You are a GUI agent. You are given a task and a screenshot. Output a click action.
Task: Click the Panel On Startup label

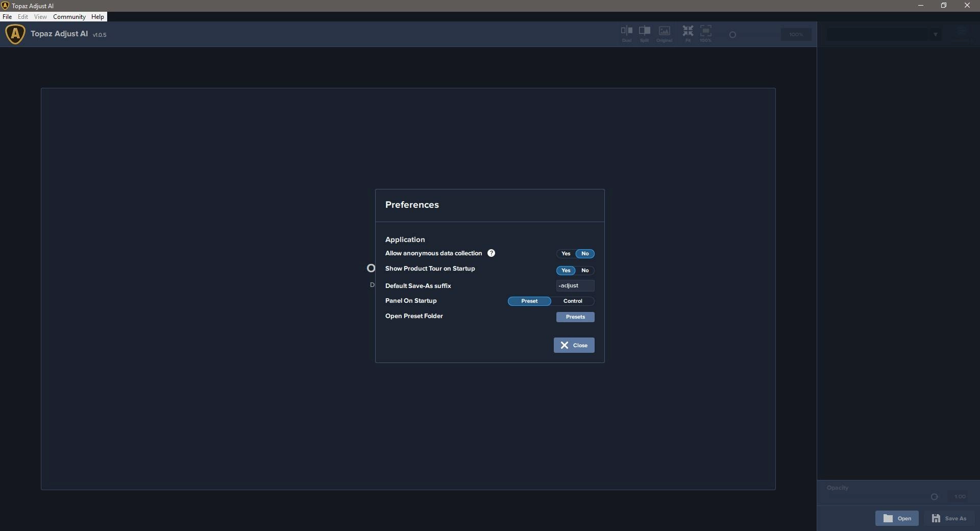pos(411,301)
